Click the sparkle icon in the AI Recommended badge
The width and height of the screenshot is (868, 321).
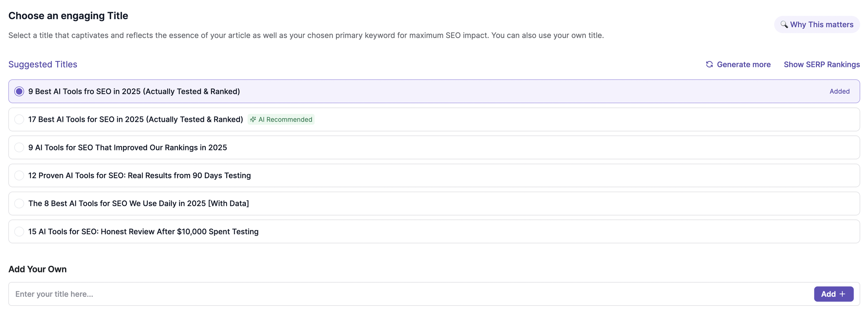(254, 119)
